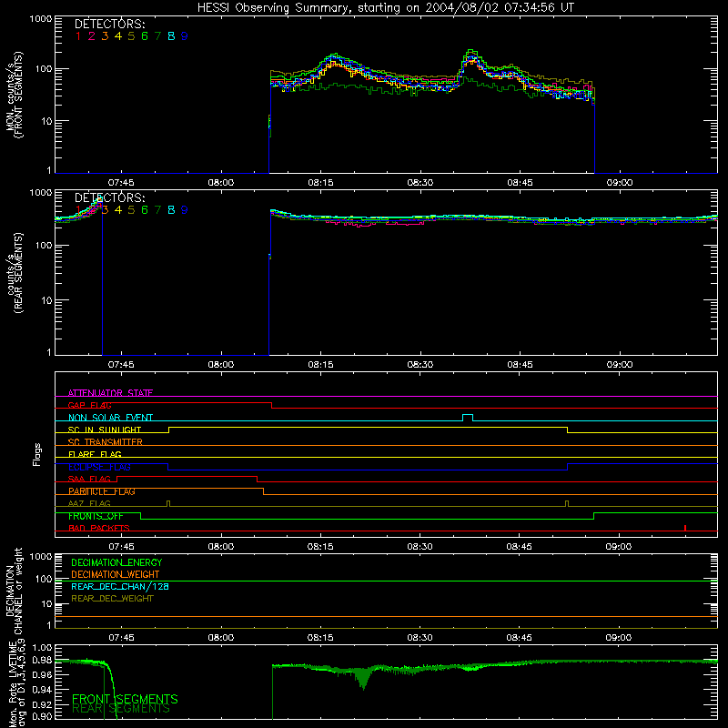This screenshot has height=728, width=728.
Task: Click the ATTENUATOR_STATE flag label
Action: pos(110,393)
